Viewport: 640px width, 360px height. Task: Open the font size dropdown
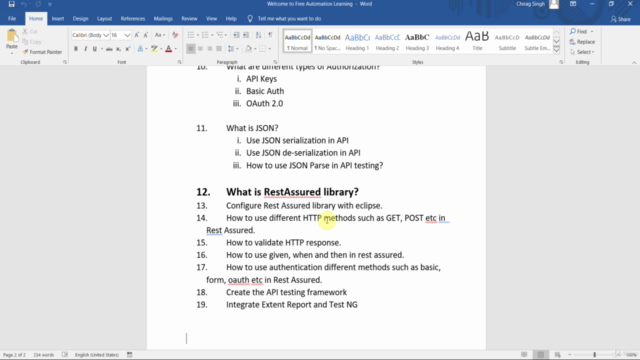coord(127,36)
